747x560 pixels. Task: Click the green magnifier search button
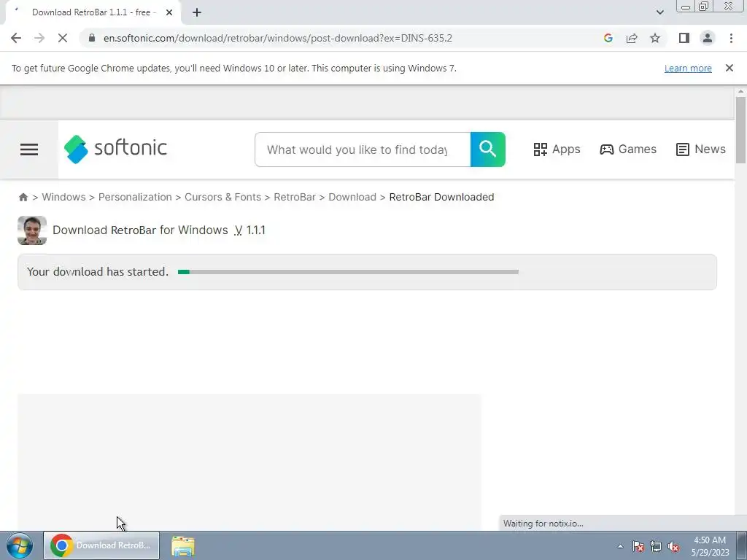[x=487, y=149]
